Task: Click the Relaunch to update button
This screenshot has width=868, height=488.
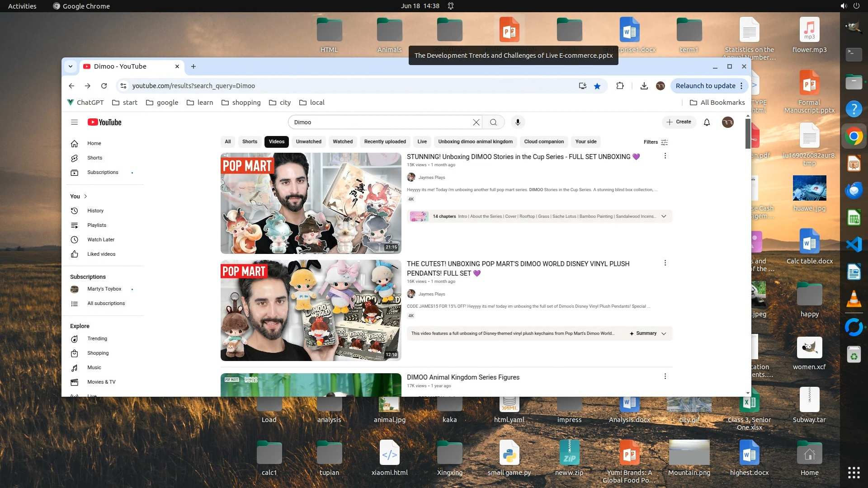Action: coord(705,86)
